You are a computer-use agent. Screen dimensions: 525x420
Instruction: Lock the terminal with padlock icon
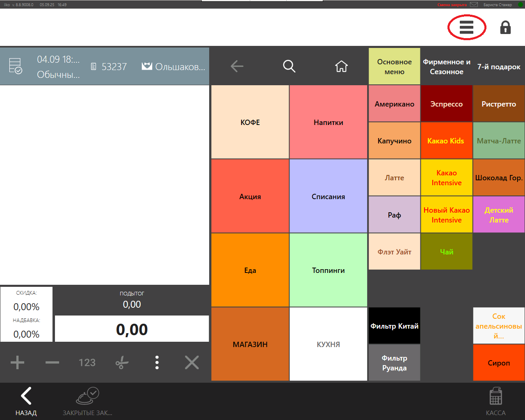coord(505,27)
